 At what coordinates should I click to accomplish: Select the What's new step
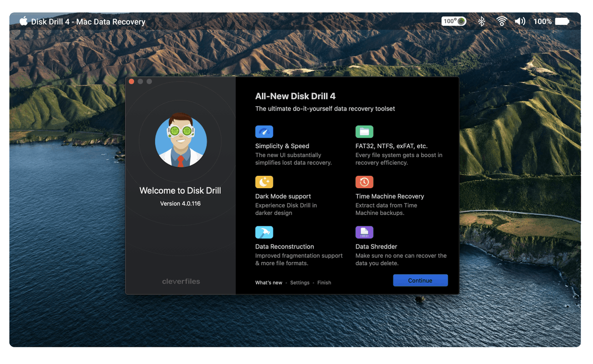tap(269, 283)
